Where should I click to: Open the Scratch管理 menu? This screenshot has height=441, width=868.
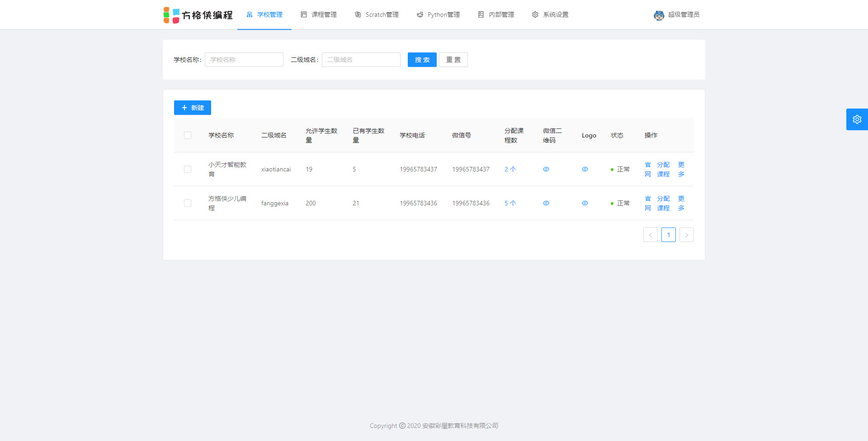(377, 15)
